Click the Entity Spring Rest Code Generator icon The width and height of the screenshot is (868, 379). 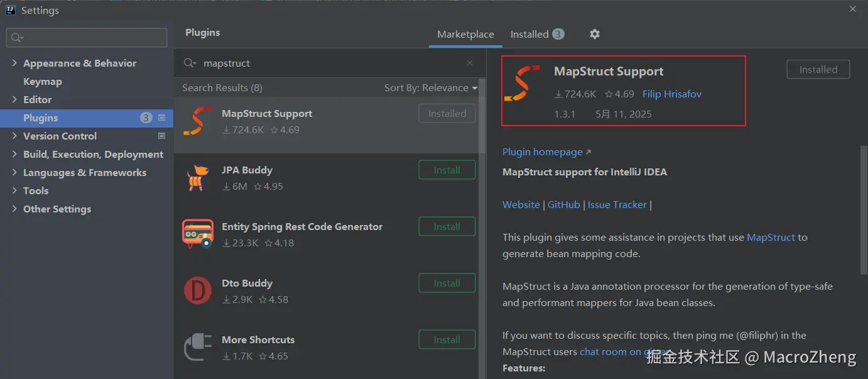197,234
